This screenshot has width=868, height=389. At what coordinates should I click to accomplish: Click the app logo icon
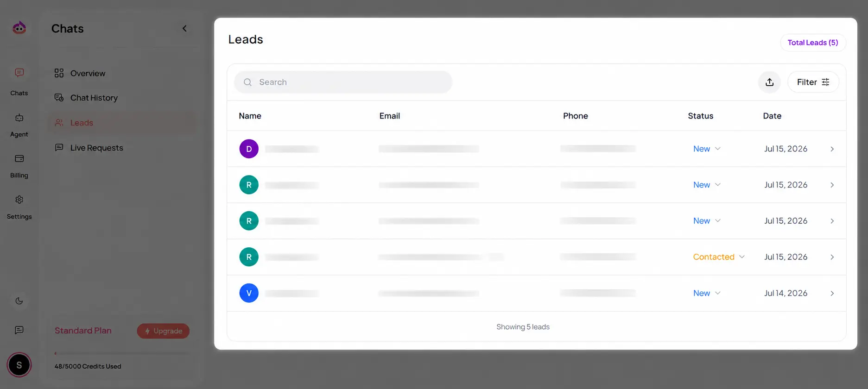click(19, 28)
